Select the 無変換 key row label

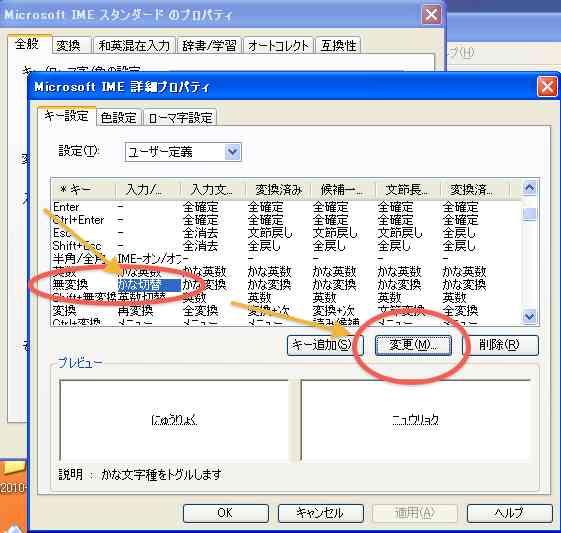tap(70, 285)
